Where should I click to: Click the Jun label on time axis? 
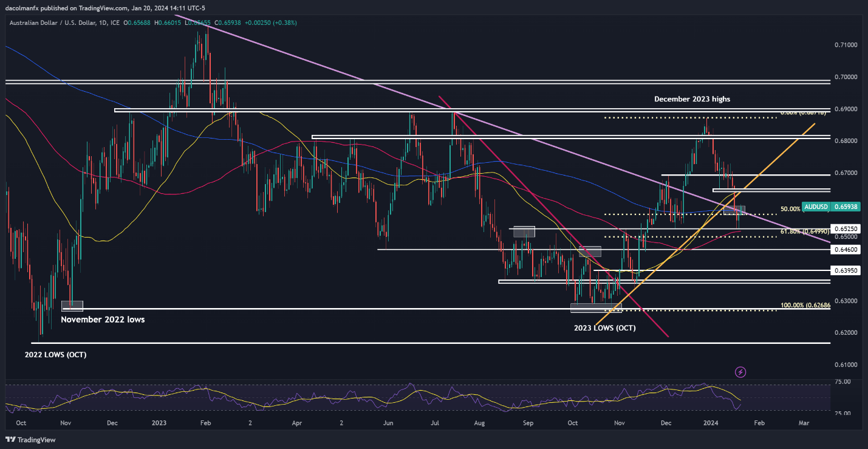click(389, 422)
